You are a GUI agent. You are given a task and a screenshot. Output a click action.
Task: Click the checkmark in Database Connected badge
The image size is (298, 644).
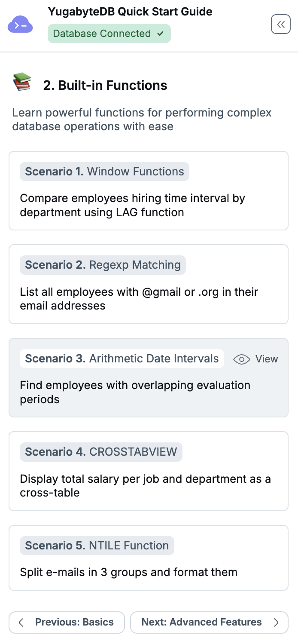pos(161,34)
